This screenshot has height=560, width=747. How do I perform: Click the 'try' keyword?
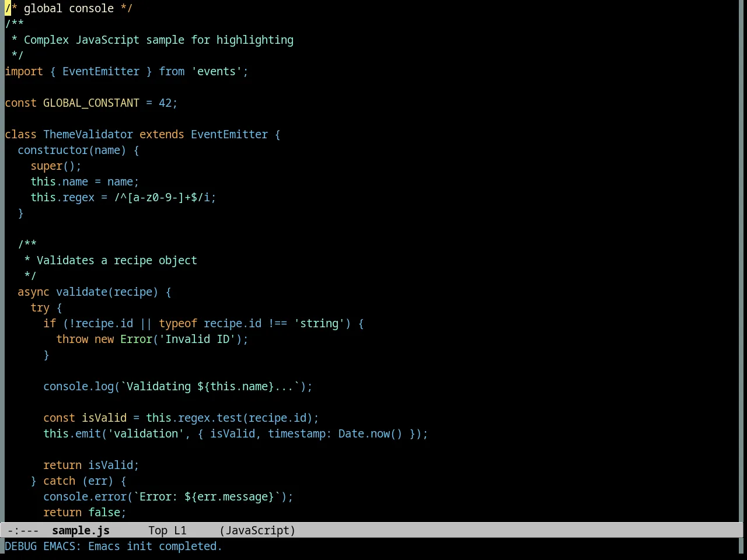click(x=40, y=307)
